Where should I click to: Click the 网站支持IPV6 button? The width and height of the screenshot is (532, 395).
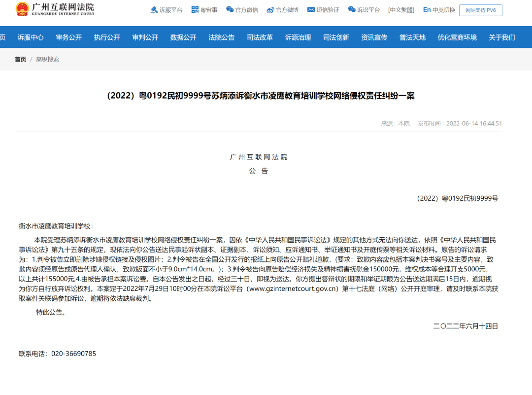[481, 10]
